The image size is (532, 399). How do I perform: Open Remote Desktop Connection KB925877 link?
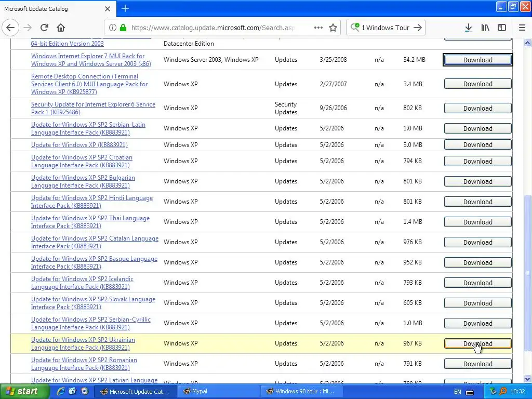(89, 84)
